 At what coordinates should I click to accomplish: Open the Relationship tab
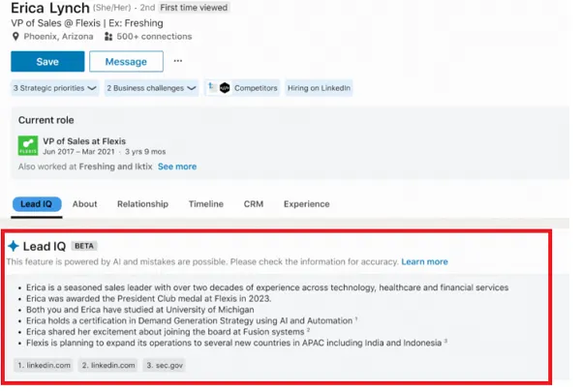click(142, 204)
